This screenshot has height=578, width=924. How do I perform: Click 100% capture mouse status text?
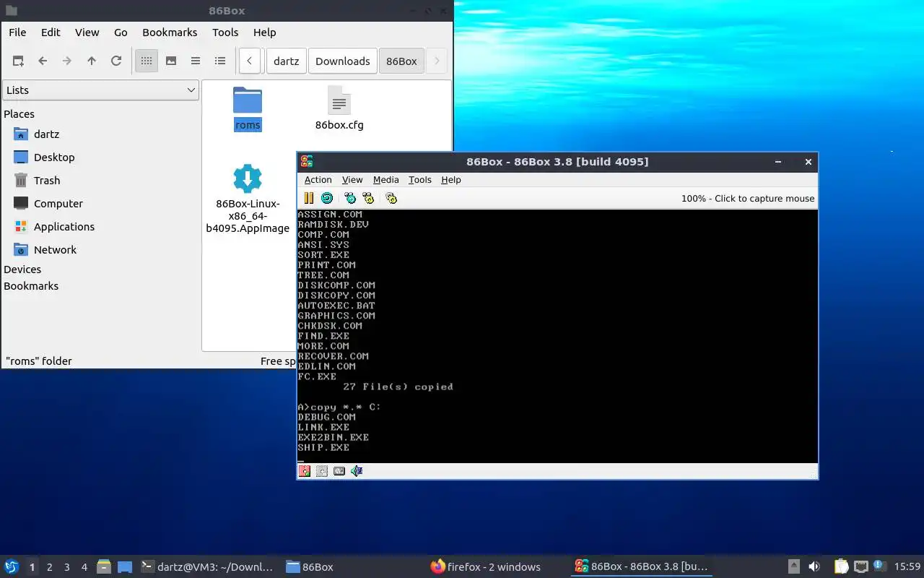[x=748, y=199]
